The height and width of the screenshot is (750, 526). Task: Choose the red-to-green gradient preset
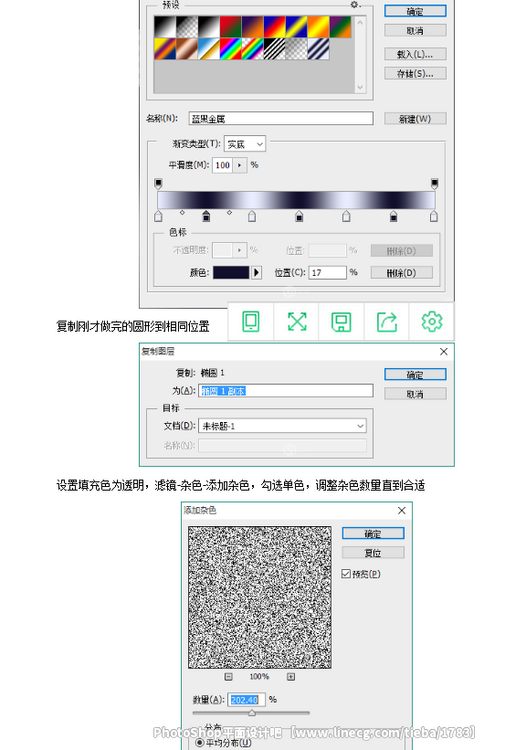(230, 27)
